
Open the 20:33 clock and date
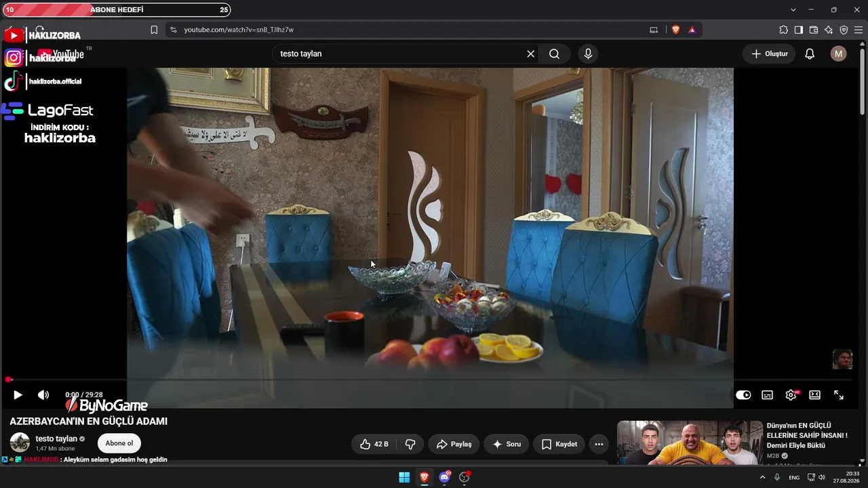tap(846, 477)
